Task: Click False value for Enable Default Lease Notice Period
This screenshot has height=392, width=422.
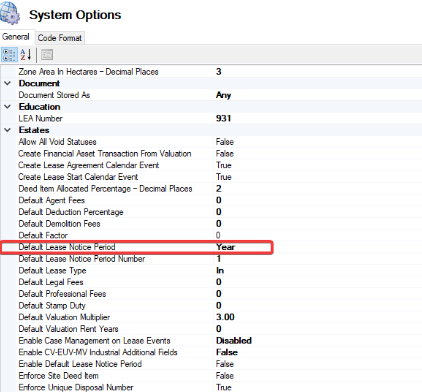Action: [x=225, y=364]
